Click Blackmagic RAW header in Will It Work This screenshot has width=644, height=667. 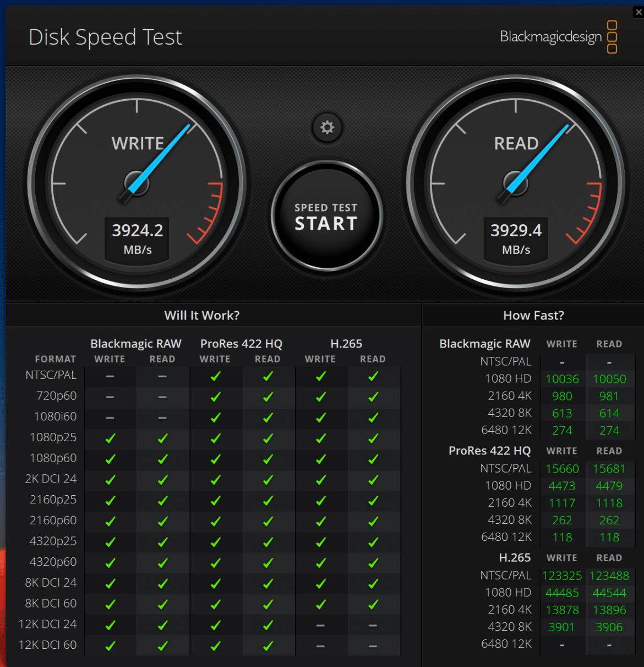coord(136,344)
